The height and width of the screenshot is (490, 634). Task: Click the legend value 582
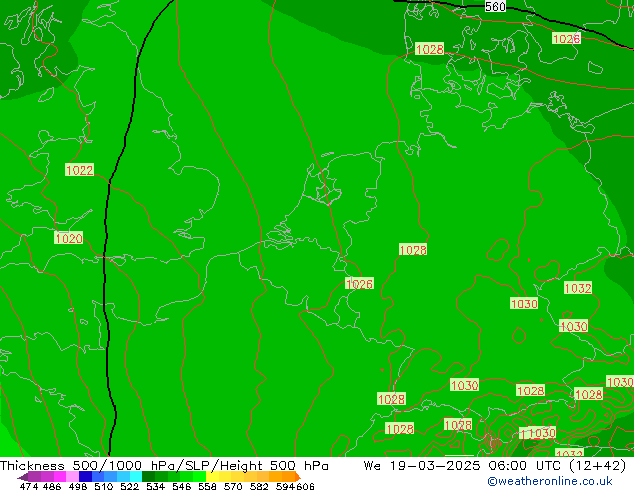259,486
